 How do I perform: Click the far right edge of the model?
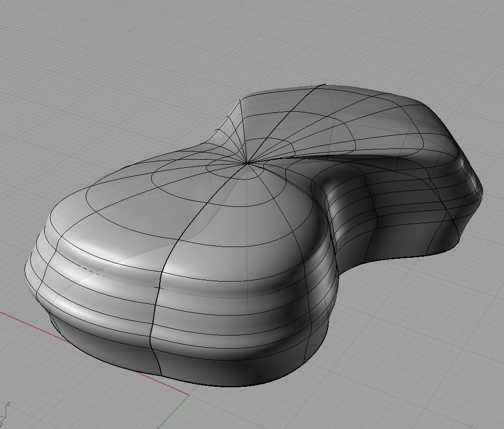click(x=482, y=193)
